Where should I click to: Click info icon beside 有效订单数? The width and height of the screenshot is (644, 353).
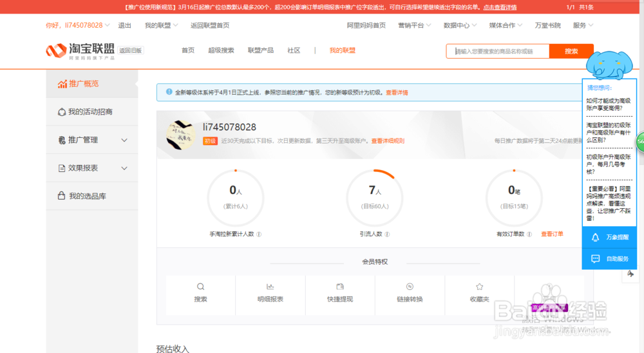point(529,234)
